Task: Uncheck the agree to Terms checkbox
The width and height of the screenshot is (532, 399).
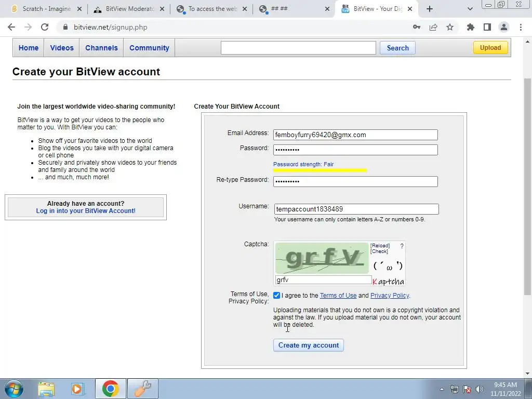Action: point(276,296)
